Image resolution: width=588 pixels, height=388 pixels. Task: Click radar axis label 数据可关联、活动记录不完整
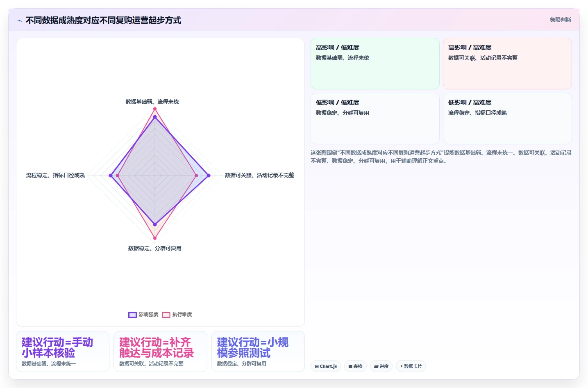[259, 175]
